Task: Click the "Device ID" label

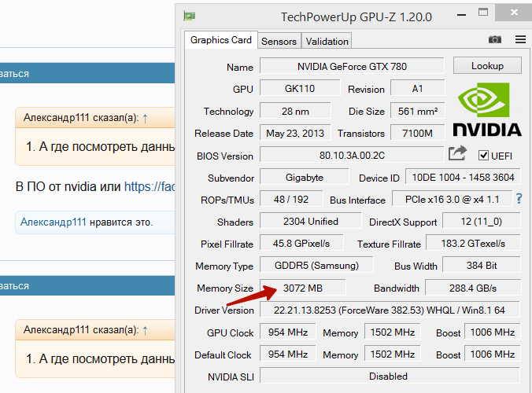Action: coord(379,178)
